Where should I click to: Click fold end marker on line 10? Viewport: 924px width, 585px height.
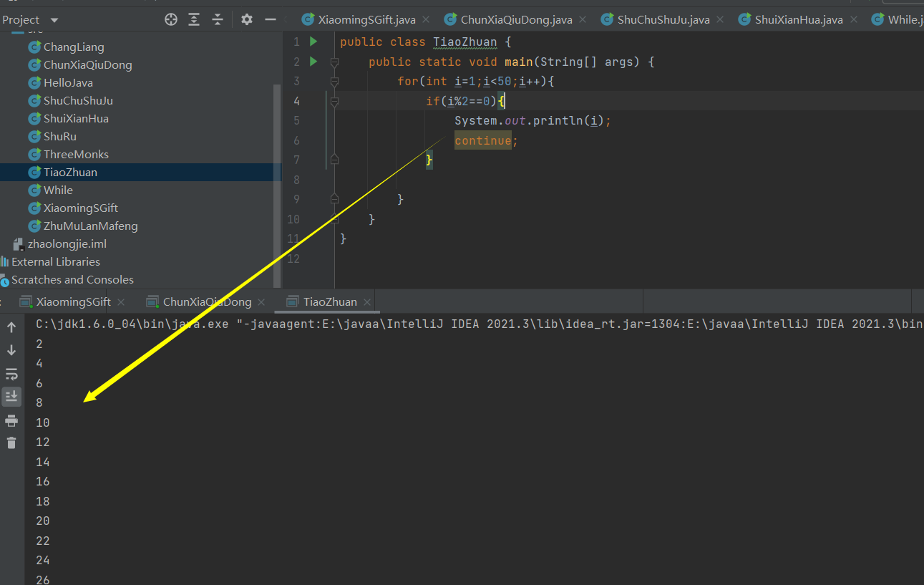334,218
